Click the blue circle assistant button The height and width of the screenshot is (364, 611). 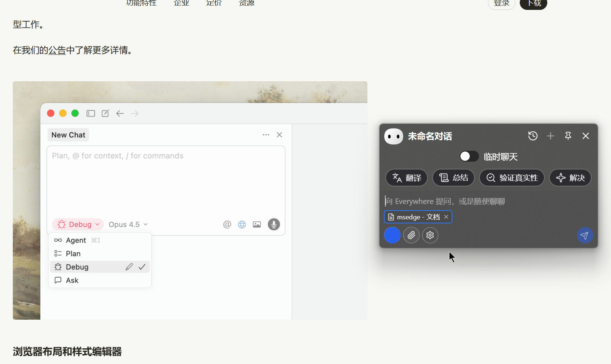(392, 235)
